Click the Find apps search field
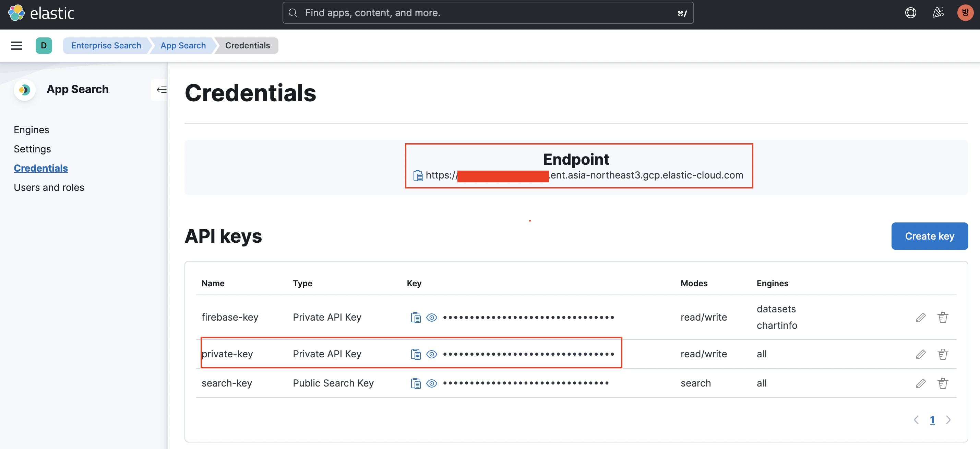980x449 pixels. coord(487,13)
